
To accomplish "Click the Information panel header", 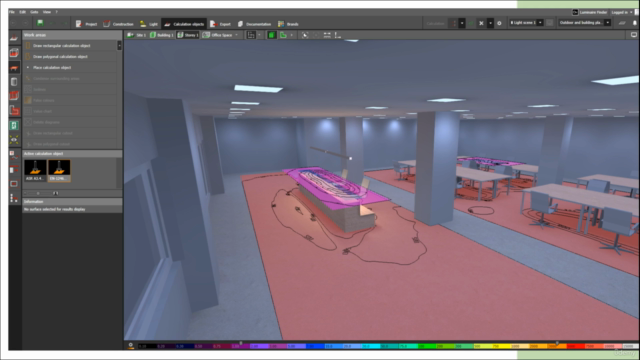I will pyautogui.click(x=72, y=202).
